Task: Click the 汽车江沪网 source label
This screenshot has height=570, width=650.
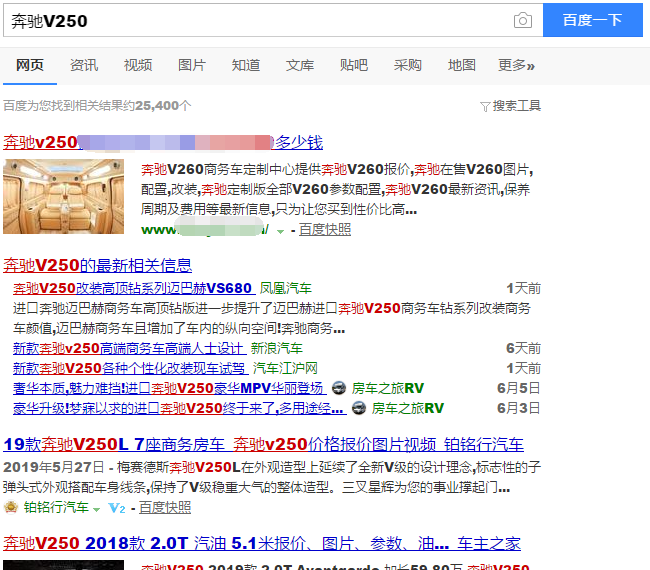Action: coord(285,368)
